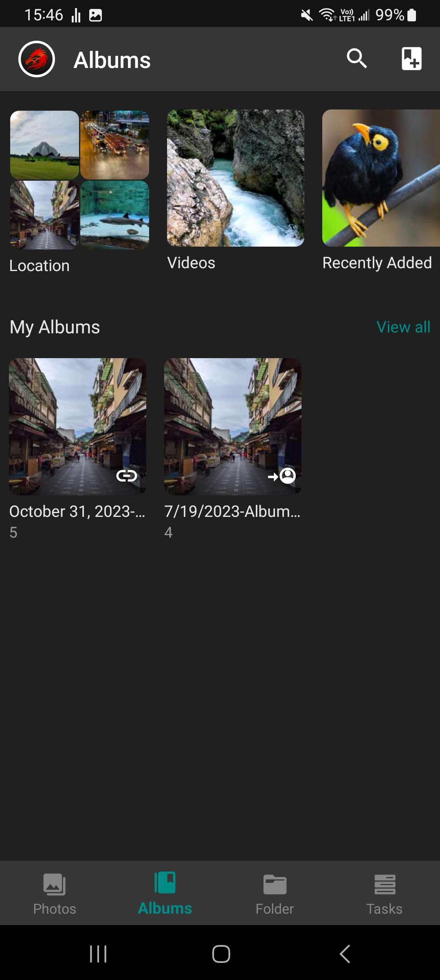Tap the Videos label text

191,263
